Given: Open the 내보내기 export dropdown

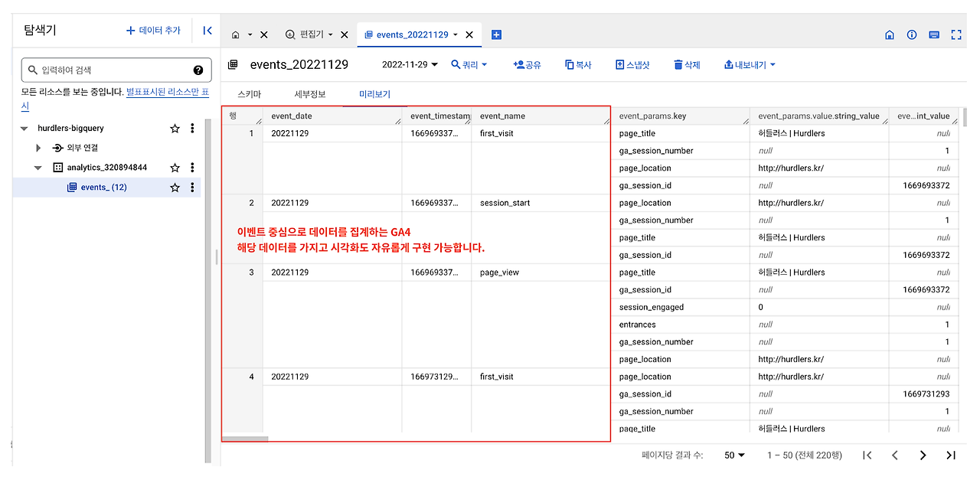Looking at the screenshot, I should coord(750,65).
